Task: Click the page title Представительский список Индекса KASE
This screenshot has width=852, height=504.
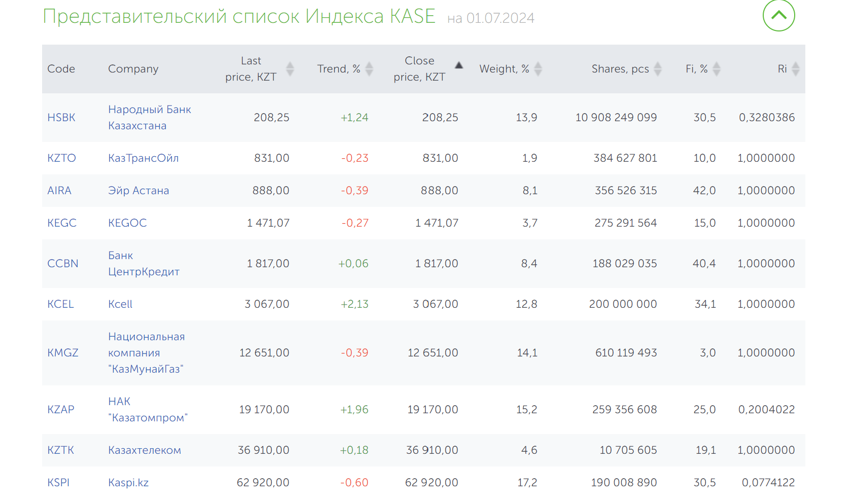Action: pos(239,17)
